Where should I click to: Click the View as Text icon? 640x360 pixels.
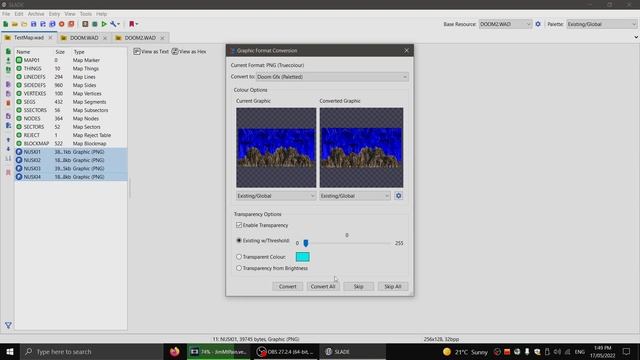137,51
